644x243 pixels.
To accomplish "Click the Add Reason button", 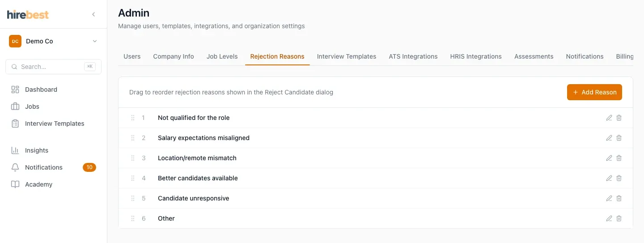I will pyautogui.click(x=594, y=92).
